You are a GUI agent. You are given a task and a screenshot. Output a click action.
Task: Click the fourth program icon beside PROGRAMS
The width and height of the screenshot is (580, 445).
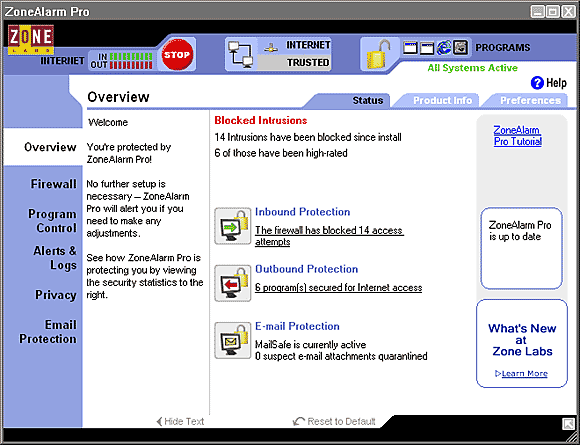click(x=461, y=47)
